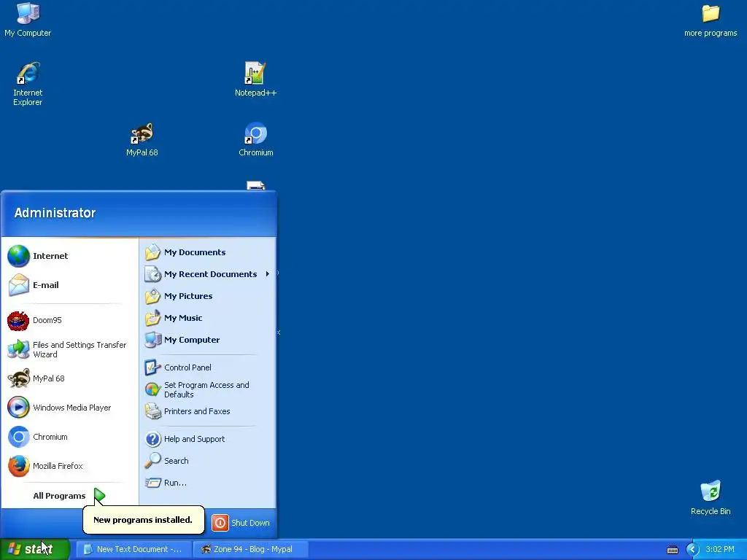Viewport: 747px width, 560px height.
Task: Click the 3:02 PM clock
Action: [x=720, y=549]
